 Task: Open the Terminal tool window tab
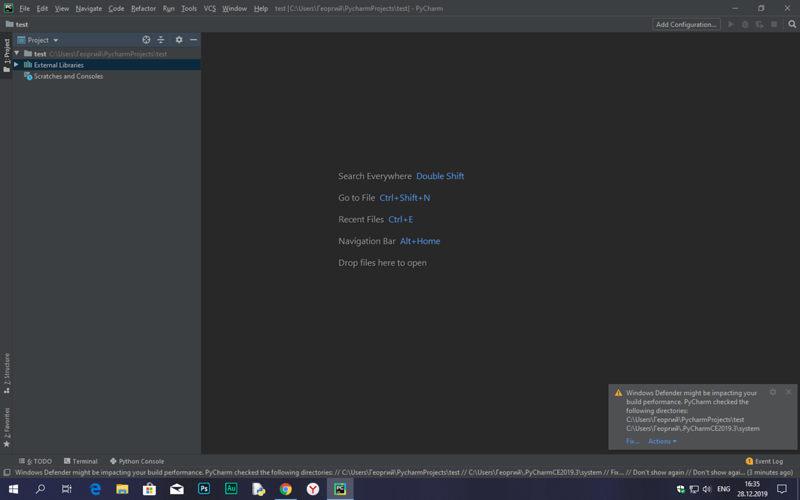[x=81, y=461]
